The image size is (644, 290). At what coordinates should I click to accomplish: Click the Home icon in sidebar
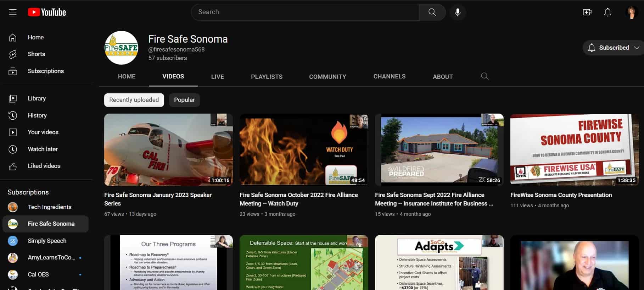click(13, 37)
